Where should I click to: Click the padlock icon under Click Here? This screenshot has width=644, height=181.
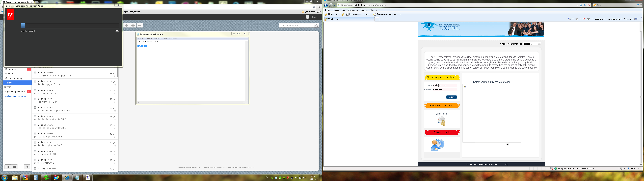coord(442,121)
